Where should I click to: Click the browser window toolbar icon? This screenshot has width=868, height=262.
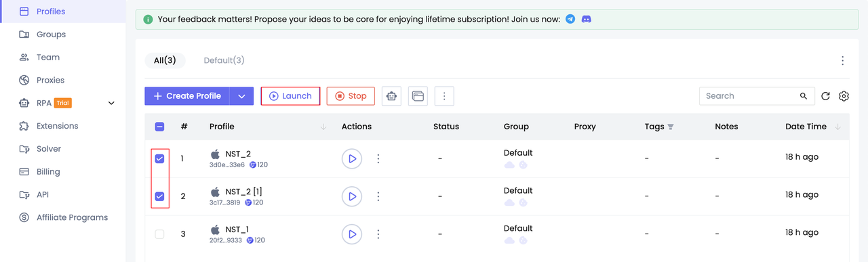418,96
